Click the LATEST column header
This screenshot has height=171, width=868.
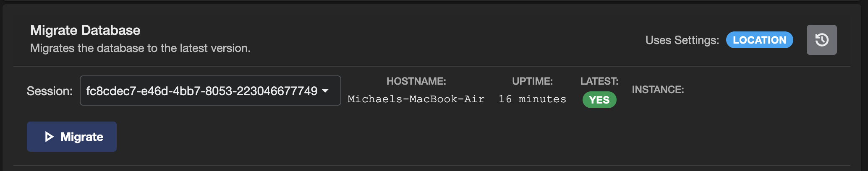tap(599, 81)
